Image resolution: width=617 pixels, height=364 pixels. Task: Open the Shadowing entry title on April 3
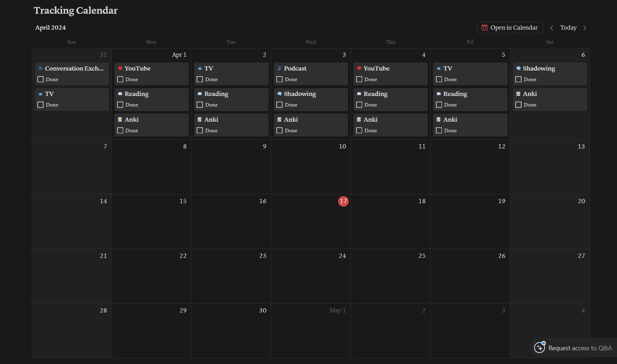click(x=300, y=94)
